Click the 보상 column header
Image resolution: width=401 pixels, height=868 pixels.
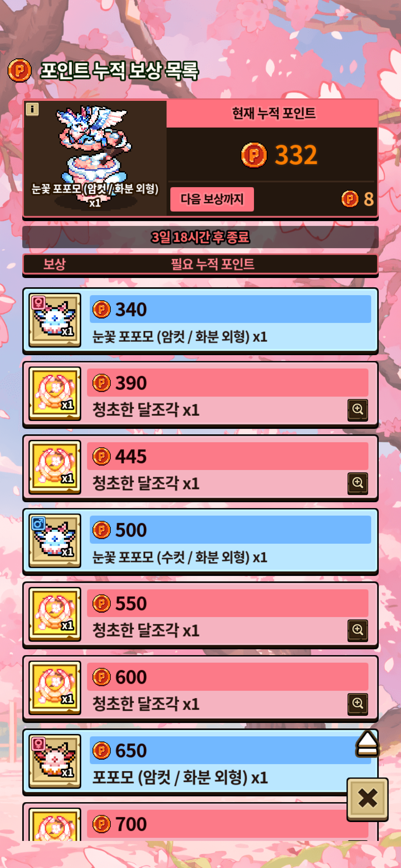tap(54, 264)
